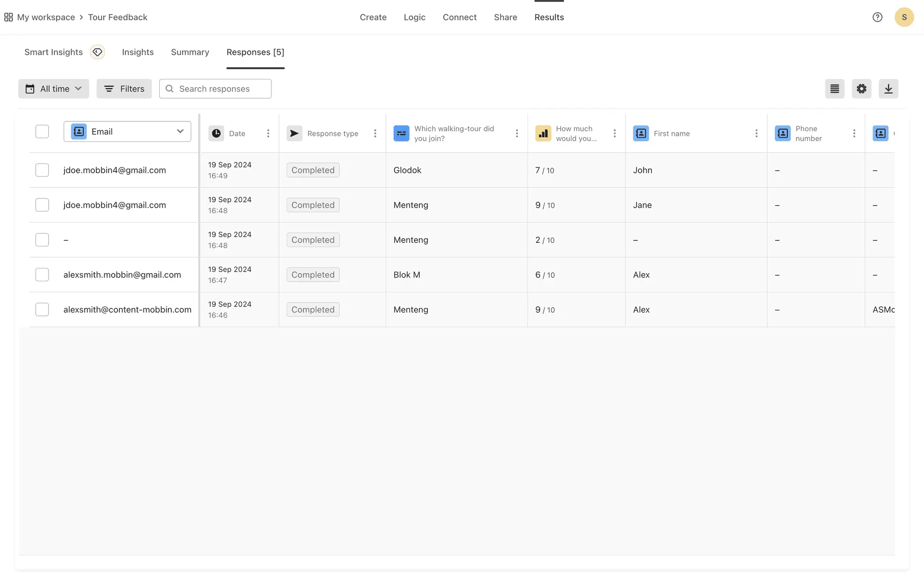Open the help question mark icon
This screenshot has height=578, width=924.
point(877,17)
